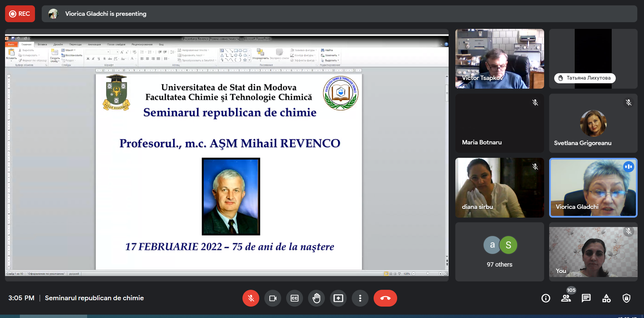Image resolution: width=644 pixels, height=318 pixels.
Task: Leave the call with the red hang-up button
Action: click(x=385, y=298)
